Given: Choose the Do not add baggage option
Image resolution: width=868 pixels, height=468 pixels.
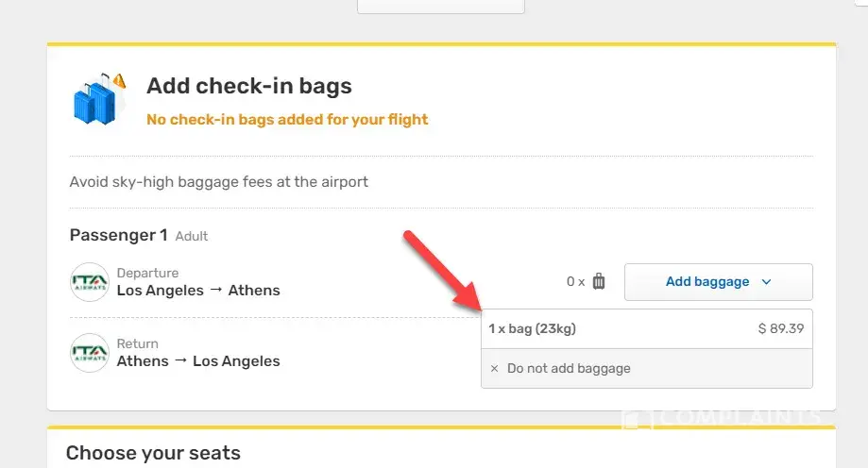Looking at the screenshot, I should click(x=569, y=369).
